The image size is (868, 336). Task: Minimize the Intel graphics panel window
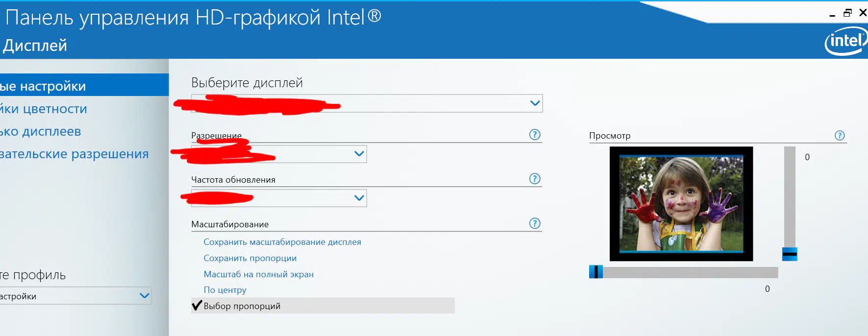pyautogui.click(x=832, y=15)
